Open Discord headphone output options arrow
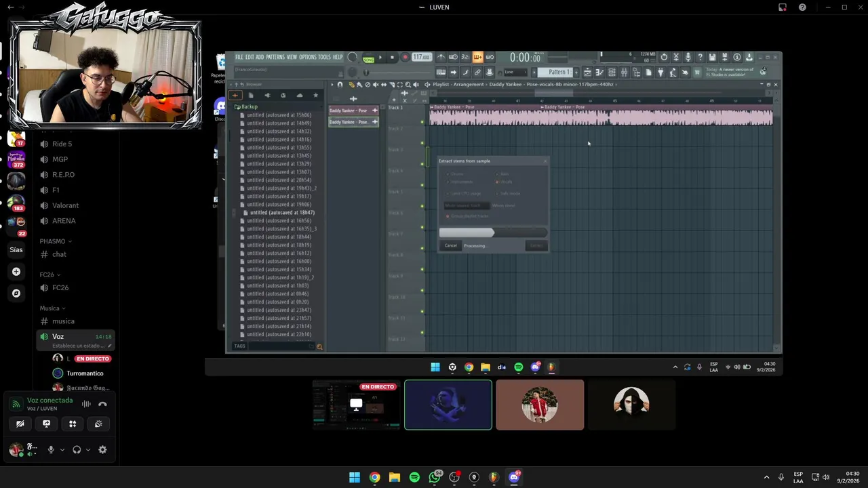 click(x=88, y=449)
